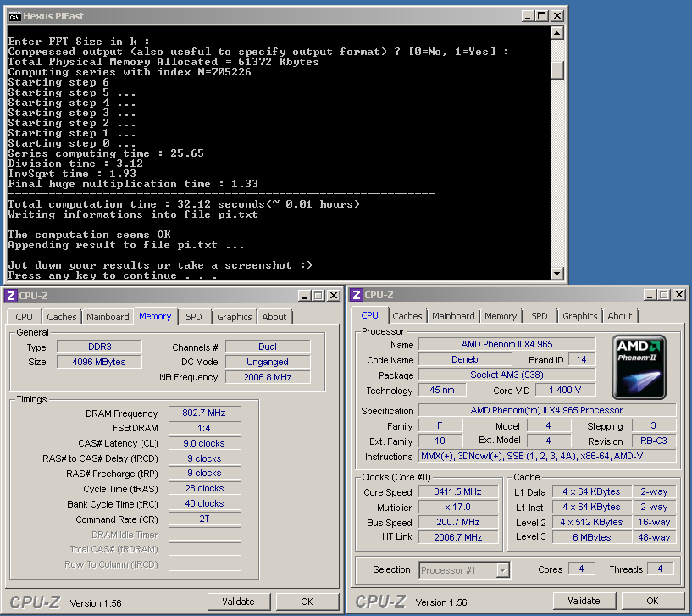Minimize the right CPU-Z CPU window

click(x=650, y=295)
